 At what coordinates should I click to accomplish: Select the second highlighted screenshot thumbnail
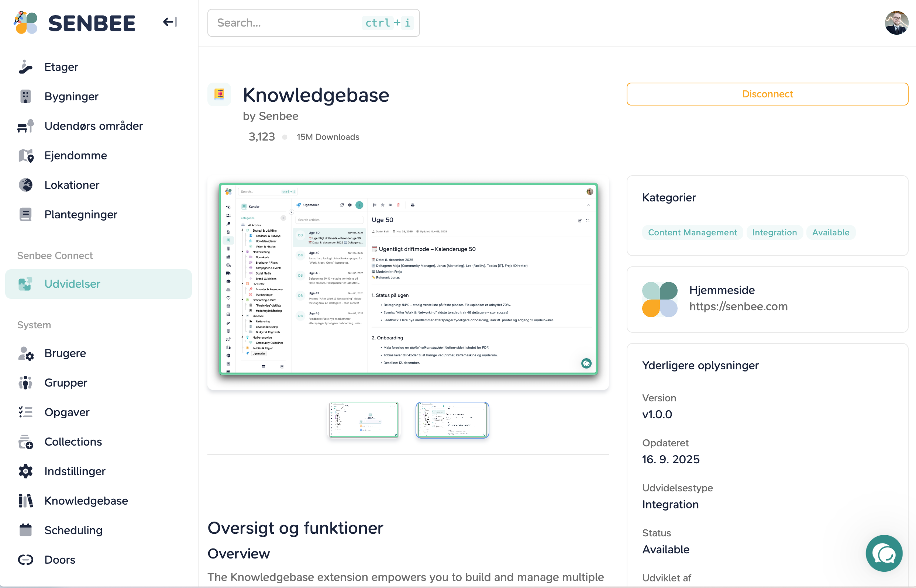pyautogui.click(x=452, y=420)
